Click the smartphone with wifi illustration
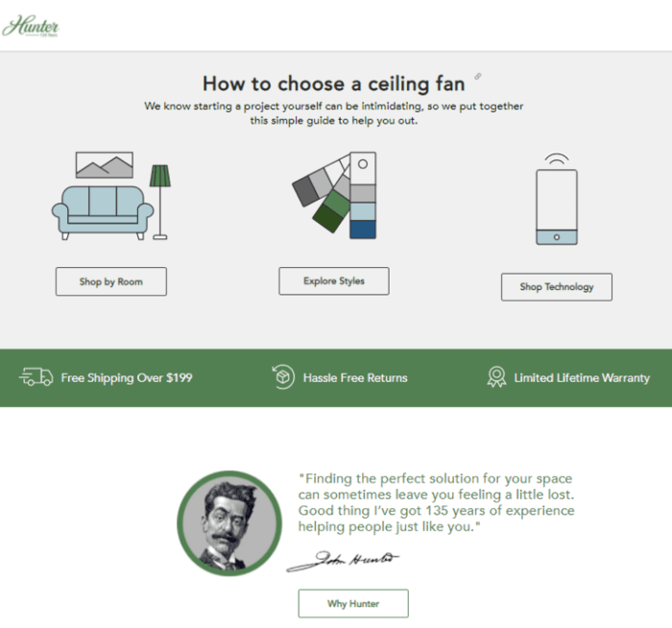This screenshot has height=628, width=672. (x=556, y=200)
